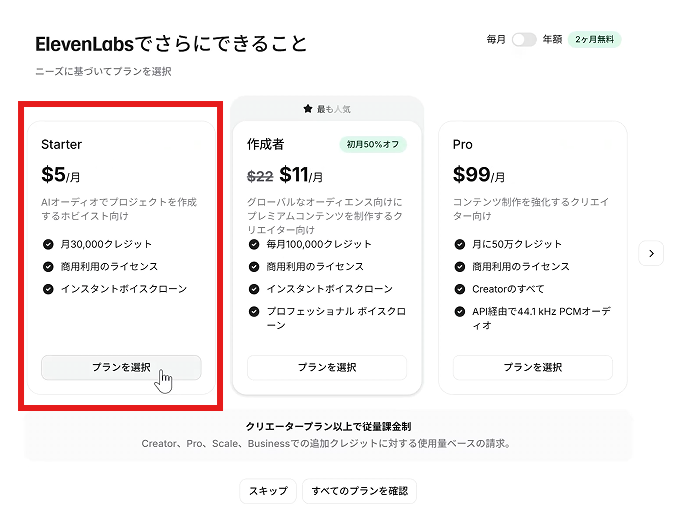Toggle monthly to yearly billing switch
The image size is (676, 508).
click(523, 40)
